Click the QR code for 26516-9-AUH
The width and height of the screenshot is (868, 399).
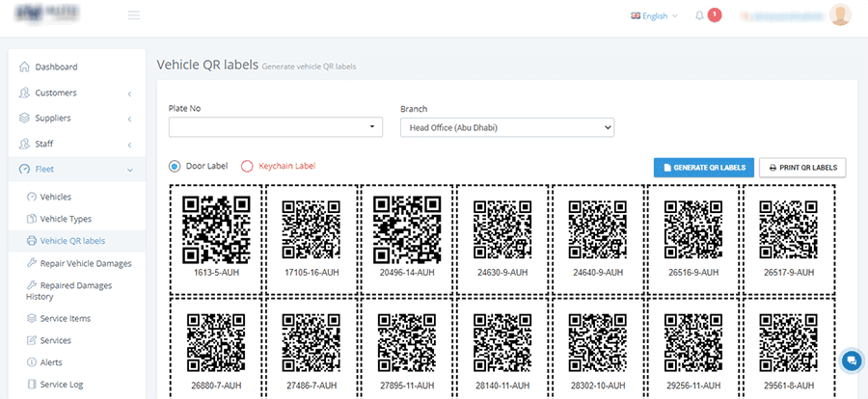click(x=693, y=229)
